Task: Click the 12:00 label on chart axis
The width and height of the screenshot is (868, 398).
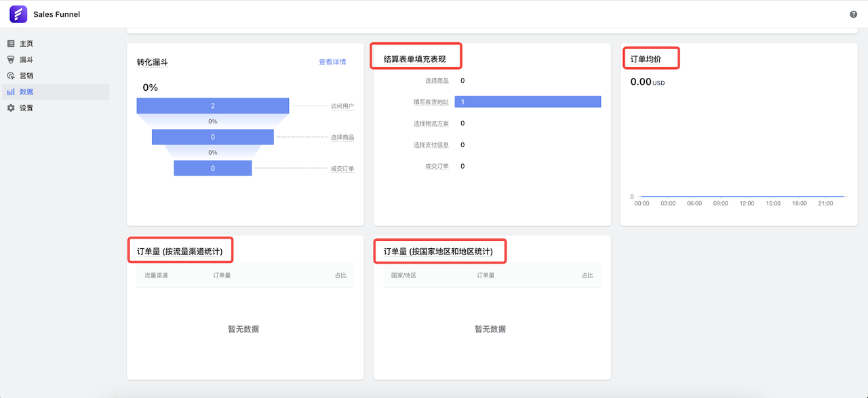Action: click(x=747, y=203)
